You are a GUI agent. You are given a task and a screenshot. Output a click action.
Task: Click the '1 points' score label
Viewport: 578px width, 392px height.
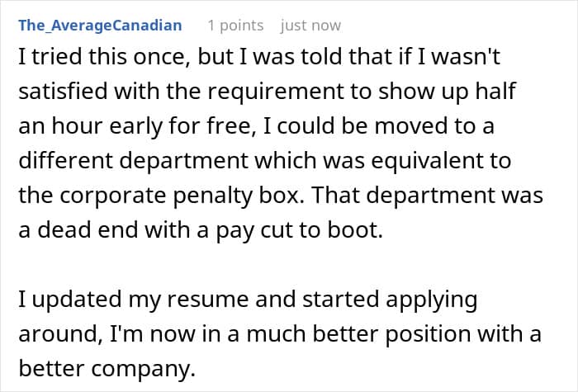point(235,26)
